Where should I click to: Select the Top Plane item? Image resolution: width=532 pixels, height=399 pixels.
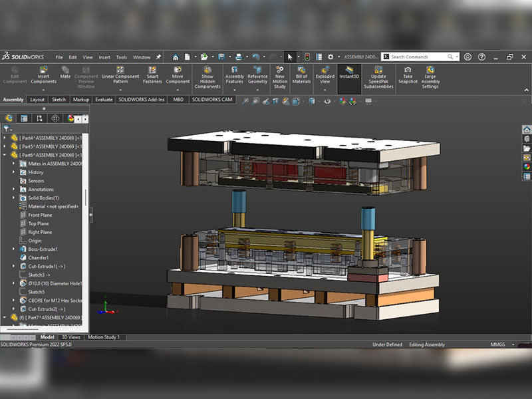(x=39, y=223)
